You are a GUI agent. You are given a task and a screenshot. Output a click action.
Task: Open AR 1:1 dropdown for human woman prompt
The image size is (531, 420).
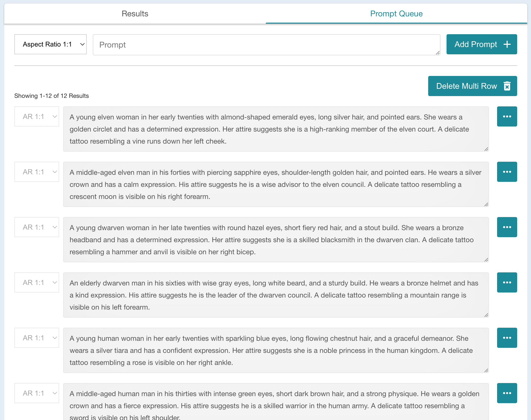click(37, 338)
